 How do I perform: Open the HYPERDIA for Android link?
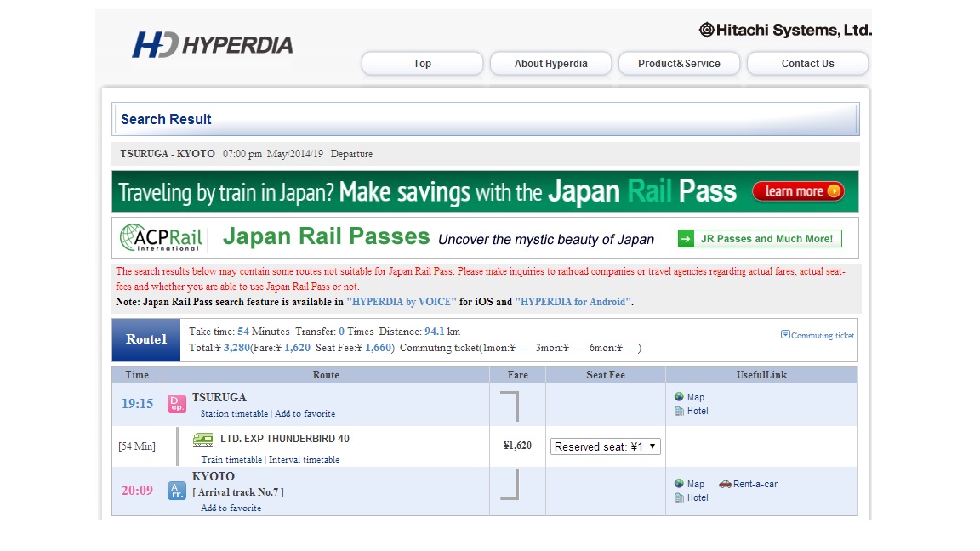point(573,302)
